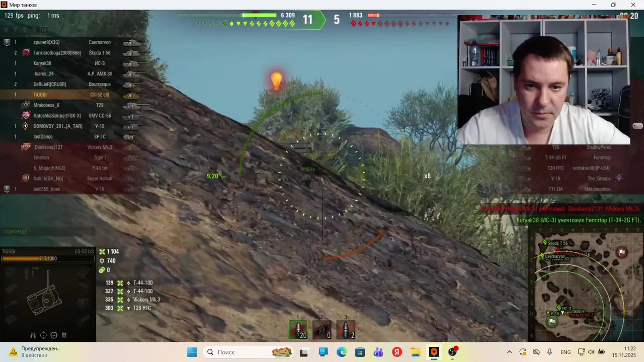Click the microphone icon in system tray

(x=549, y=352)
